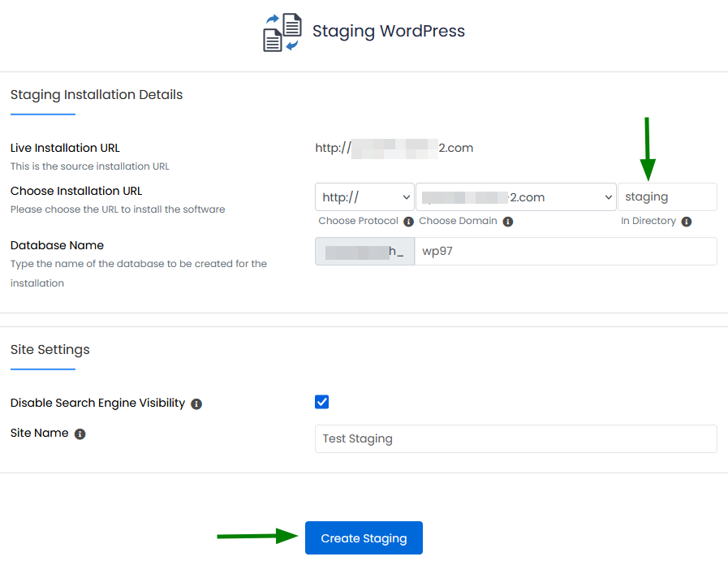Open the Choose Domain dropdown

[x=516, y=197]
